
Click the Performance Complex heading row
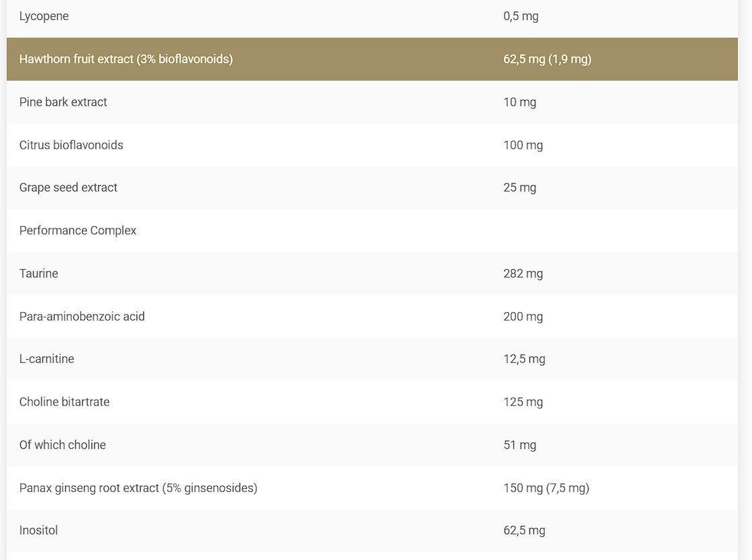[x=78, y=231]
